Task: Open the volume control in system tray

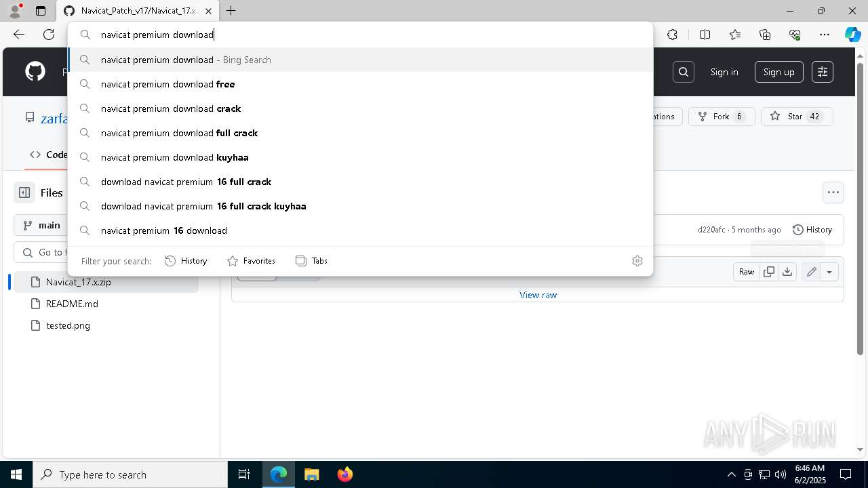Action: pyautogui.click(x=781, y=474)
